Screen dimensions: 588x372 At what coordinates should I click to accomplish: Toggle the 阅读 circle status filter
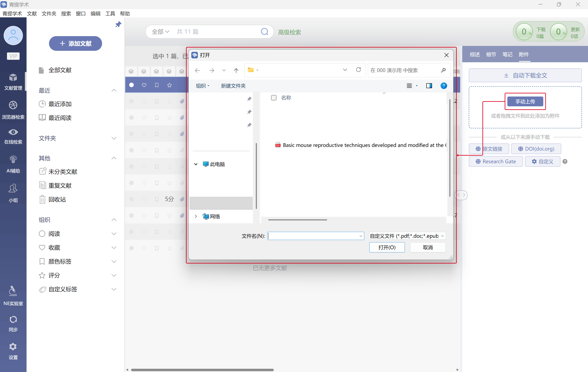42,234
